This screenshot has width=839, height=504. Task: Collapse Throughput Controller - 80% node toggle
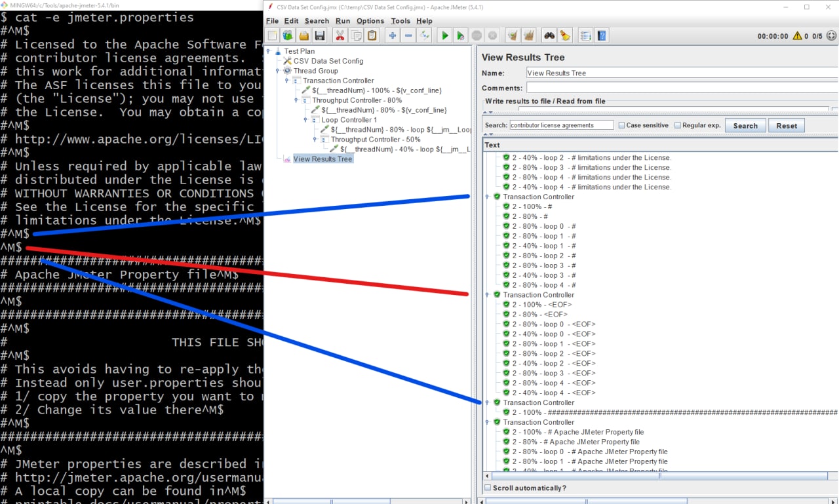point(296,100)
